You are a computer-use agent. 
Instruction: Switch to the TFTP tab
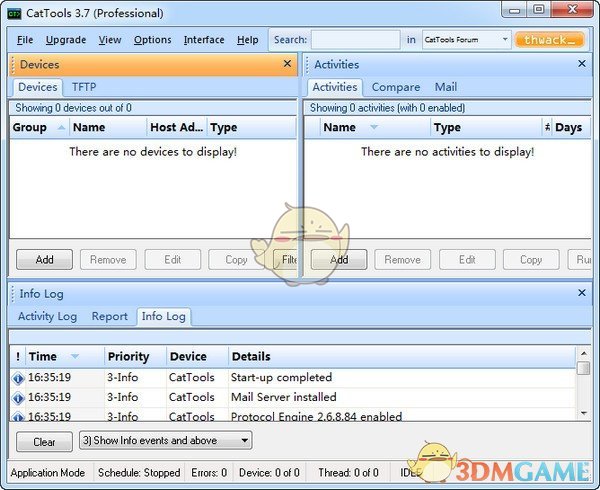click(x=84, y=87)
